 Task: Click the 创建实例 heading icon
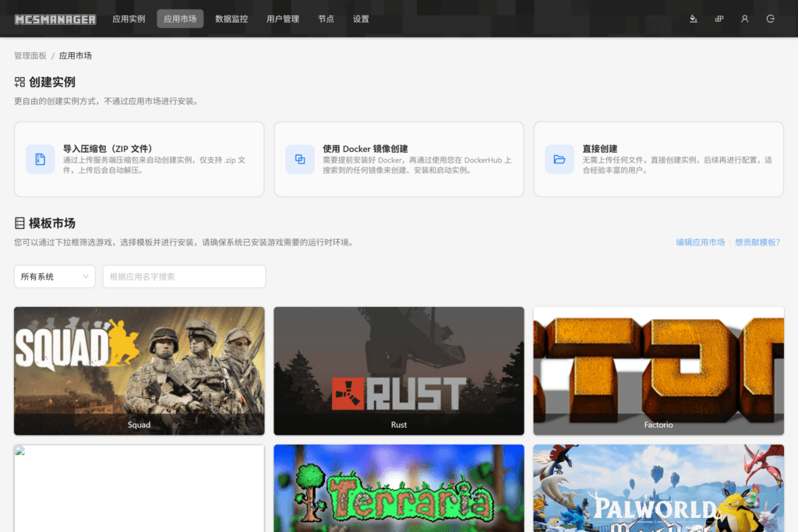[19, 82]
